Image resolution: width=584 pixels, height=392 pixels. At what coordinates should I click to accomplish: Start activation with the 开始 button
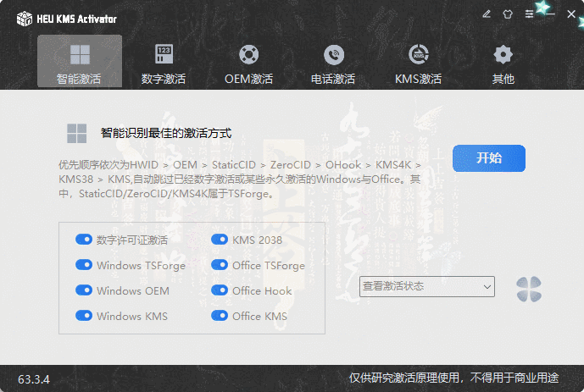tap(489, 158)
